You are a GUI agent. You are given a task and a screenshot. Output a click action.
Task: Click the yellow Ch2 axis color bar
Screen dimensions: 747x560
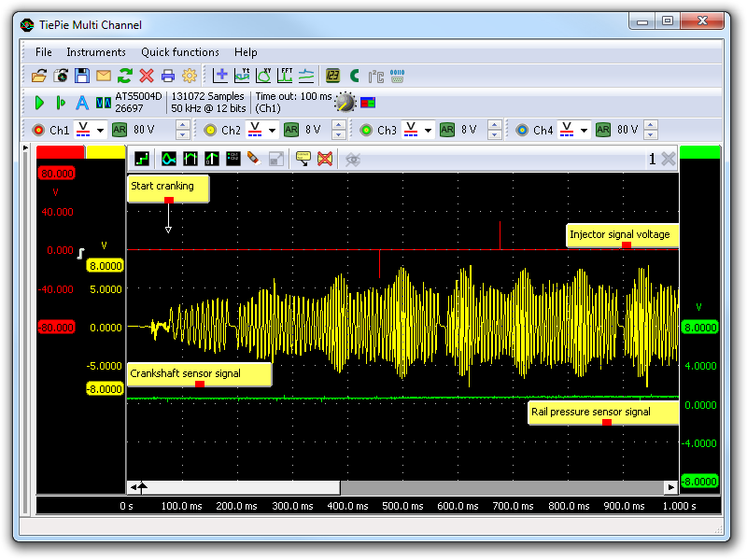pyautogui.click(x=106, y=152)
